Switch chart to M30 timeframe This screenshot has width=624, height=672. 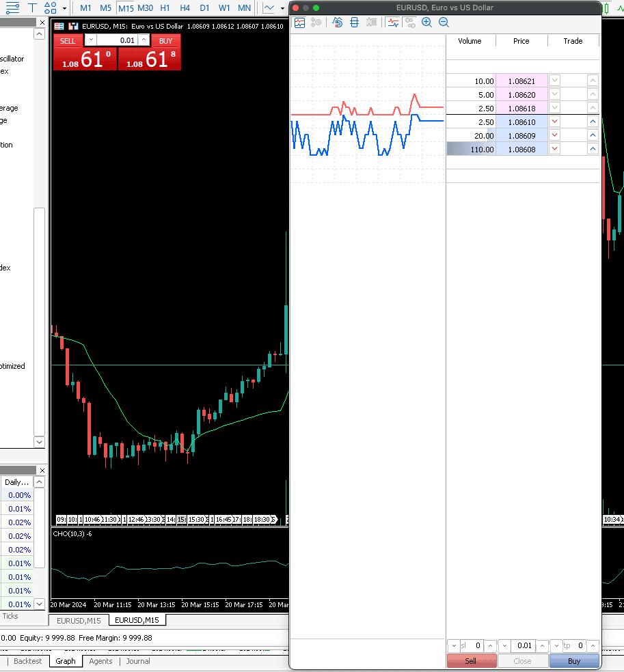[x=146, y=8]
